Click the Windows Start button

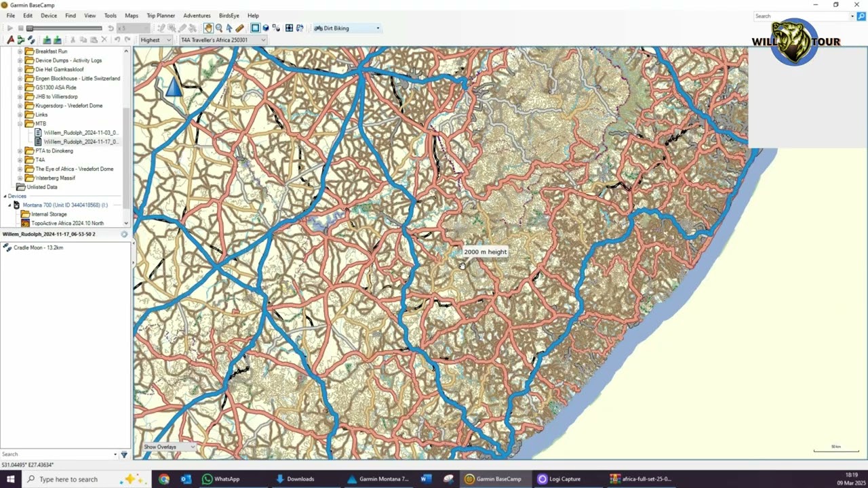[10, 479]
